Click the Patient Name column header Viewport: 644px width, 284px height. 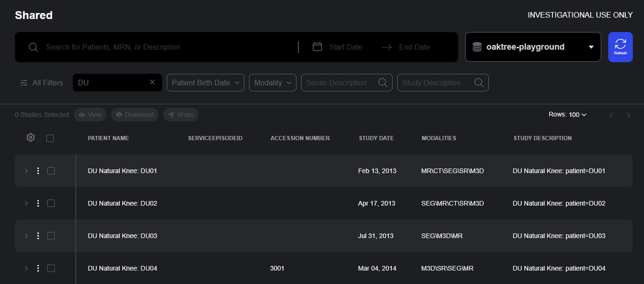[108, 138]
